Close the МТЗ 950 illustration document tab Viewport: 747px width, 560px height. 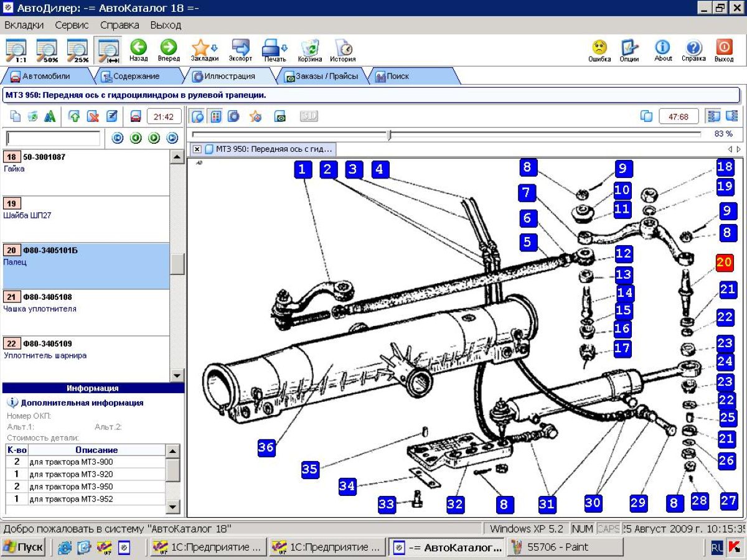[197, 149]
